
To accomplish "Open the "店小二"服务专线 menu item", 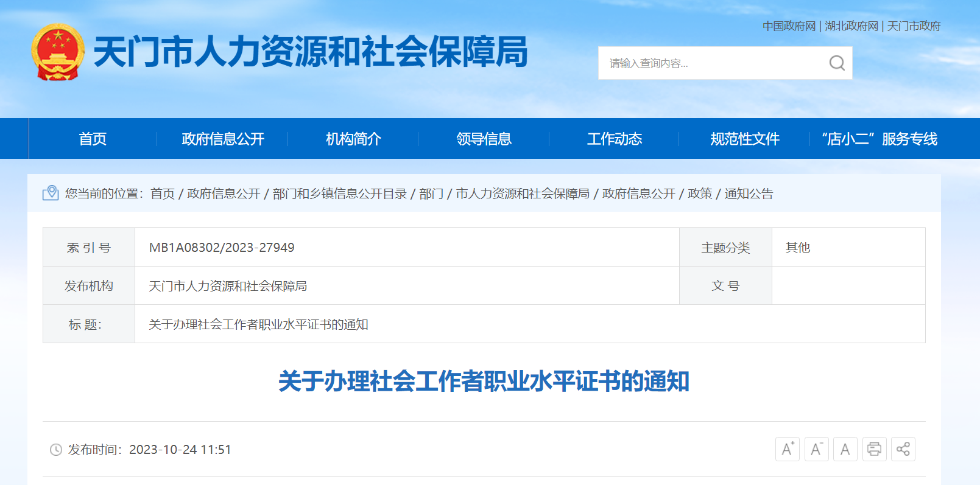I will click(879, 139).
